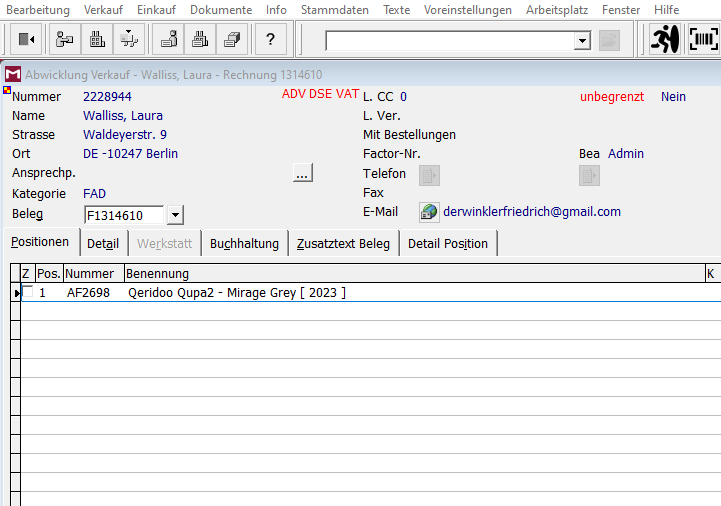Image resolution: width=721 pixels, height=506 pixels.
Task: Click the Beleg field containing F1314610
Action: tap(124, 215)
